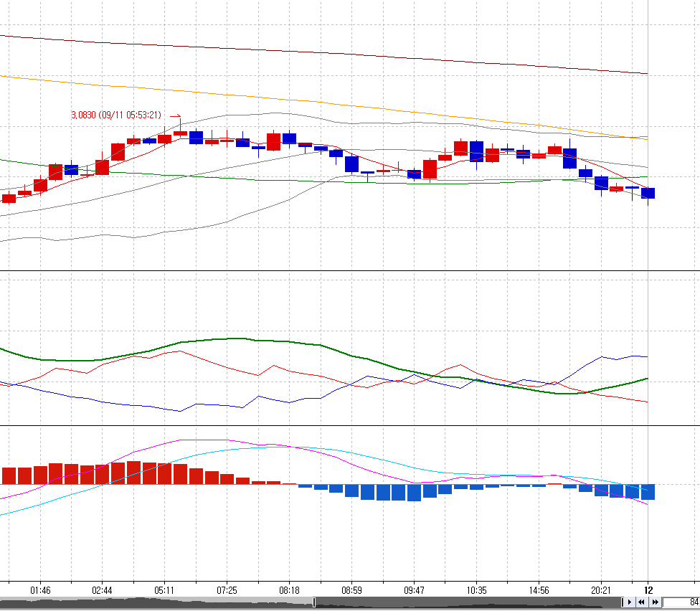Click the scrollbar handle on the overview strip
The width and height of the screenshot is (700, 611).
(314, 602)
